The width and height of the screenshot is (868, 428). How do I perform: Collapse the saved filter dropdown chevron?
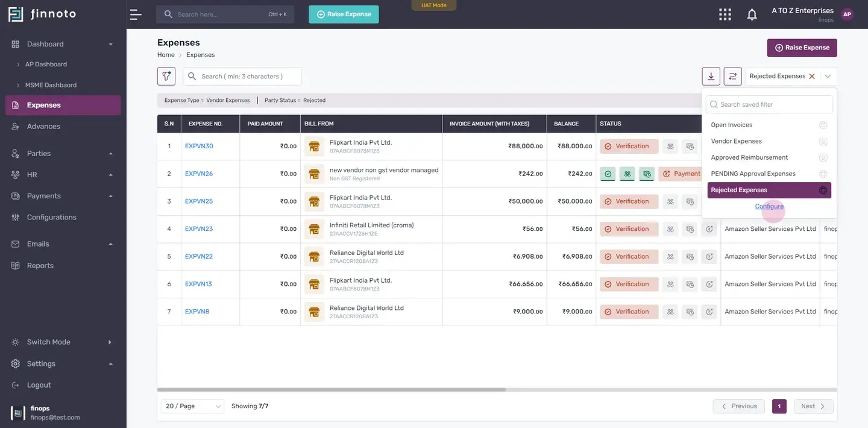coord(828,77)
